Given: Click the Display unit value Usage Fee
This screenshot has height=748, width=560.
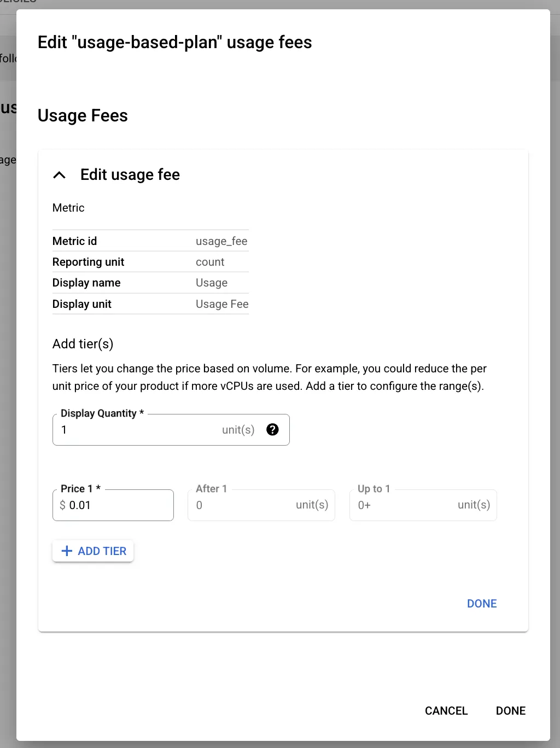Looking at the screenshot, I should 222,303.
